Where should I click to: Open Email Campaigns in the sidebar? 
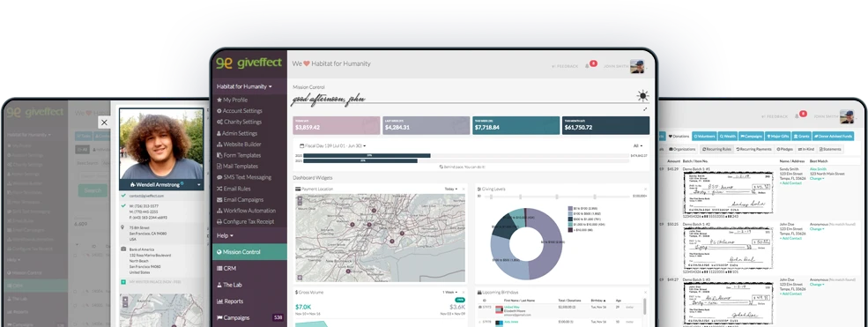point(241,200)
